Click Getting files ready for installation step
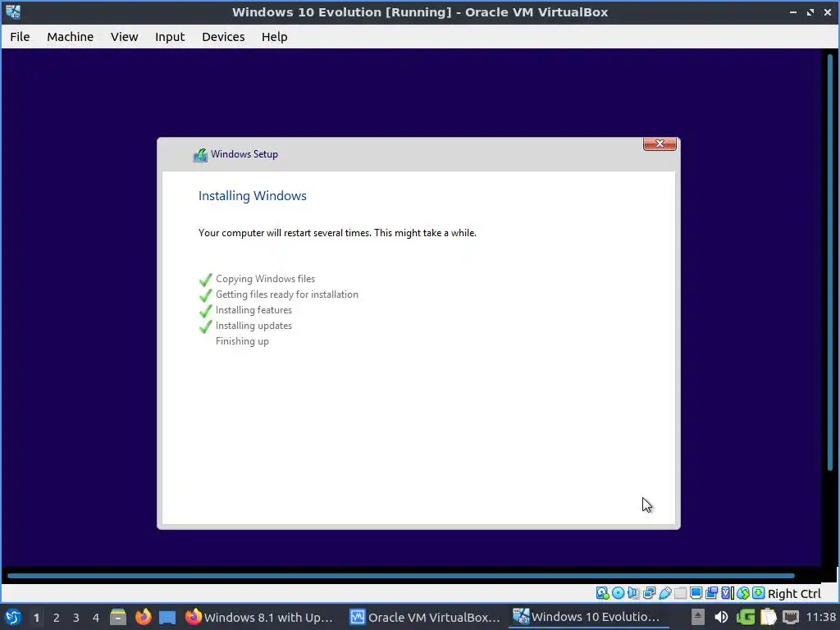The image size is (840, 630). click(x=286, y=294)
